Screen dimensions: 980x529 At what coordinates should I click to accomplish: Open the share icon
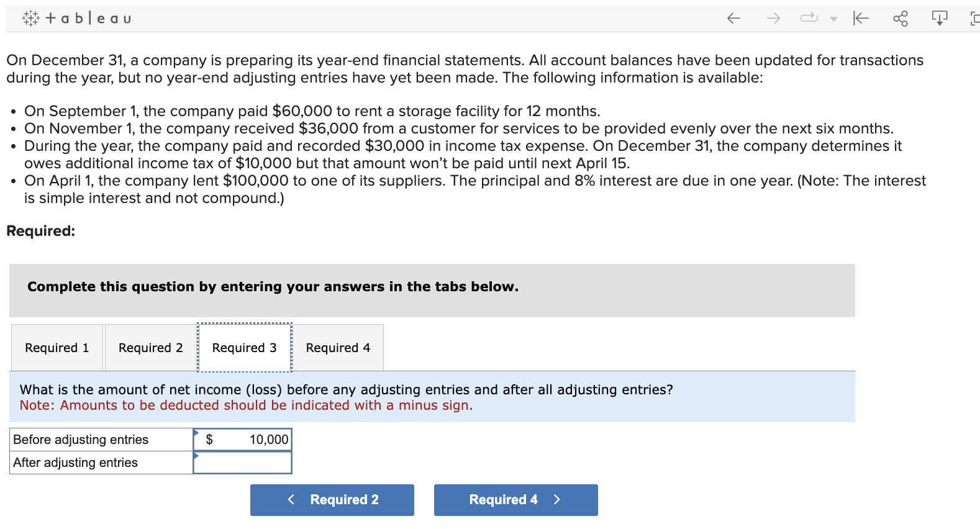pos(901,18)
